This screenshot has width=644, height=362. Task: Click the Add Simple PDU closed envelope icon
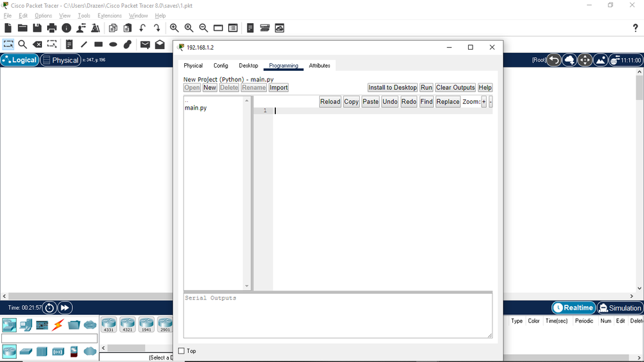click(145, 44)
